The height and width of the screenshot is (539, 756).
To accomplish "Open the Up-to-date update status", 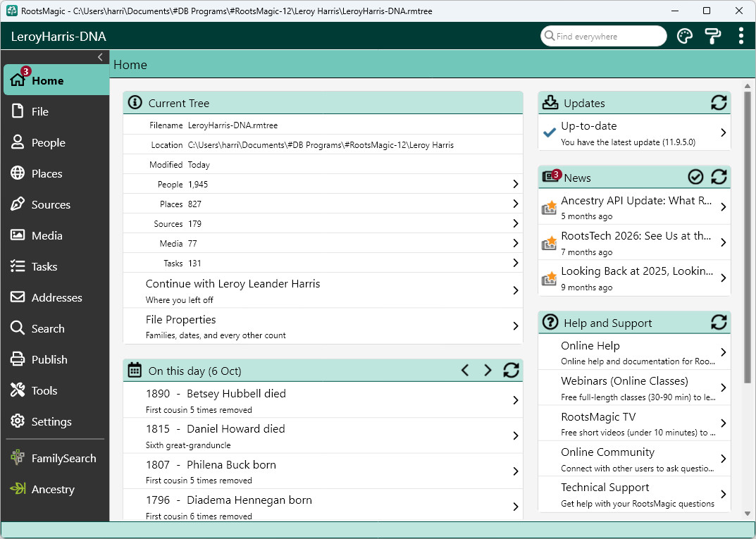I will click(x=635, y=132).
